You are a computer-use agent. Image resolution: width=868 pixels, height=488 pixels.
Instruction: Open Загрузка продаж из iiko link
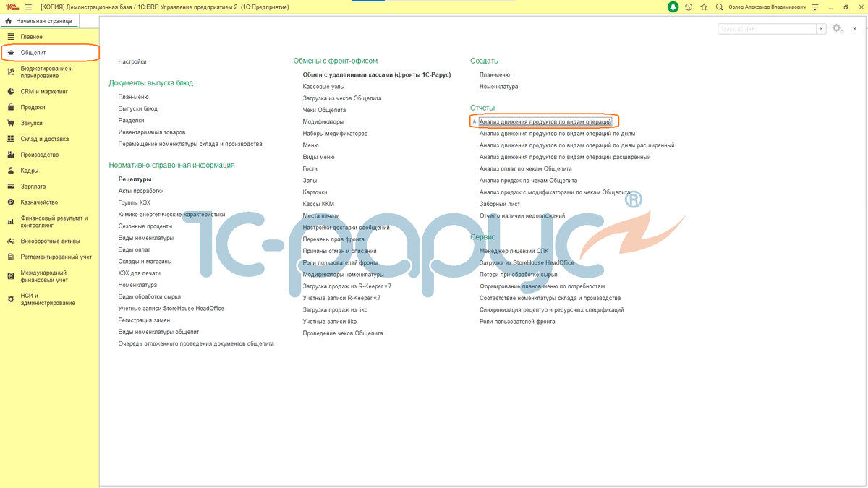click(x=336, y=309)
